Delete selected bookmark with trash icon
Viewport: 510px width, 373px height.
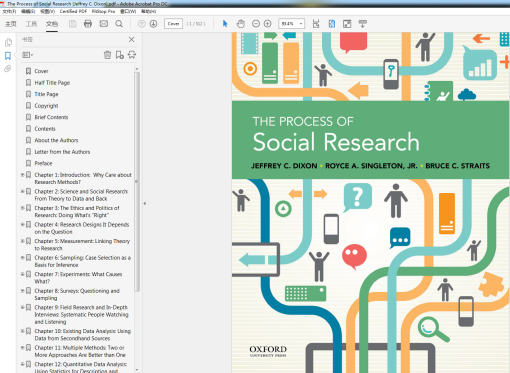tap(107, 55)
